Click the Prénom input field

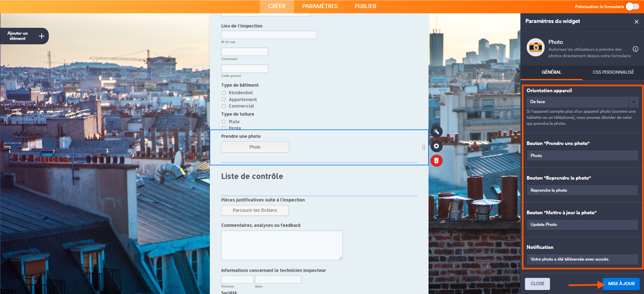tap(237, 280)
